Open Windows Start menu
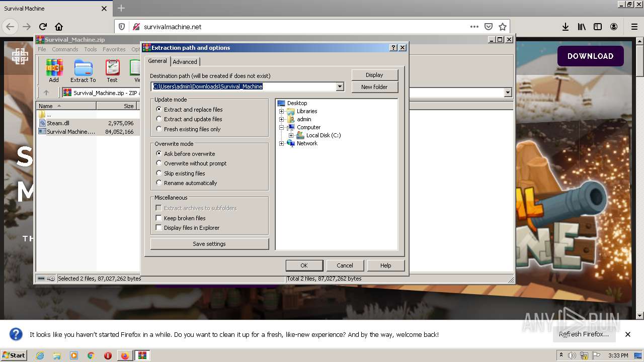 coord(14,355)
